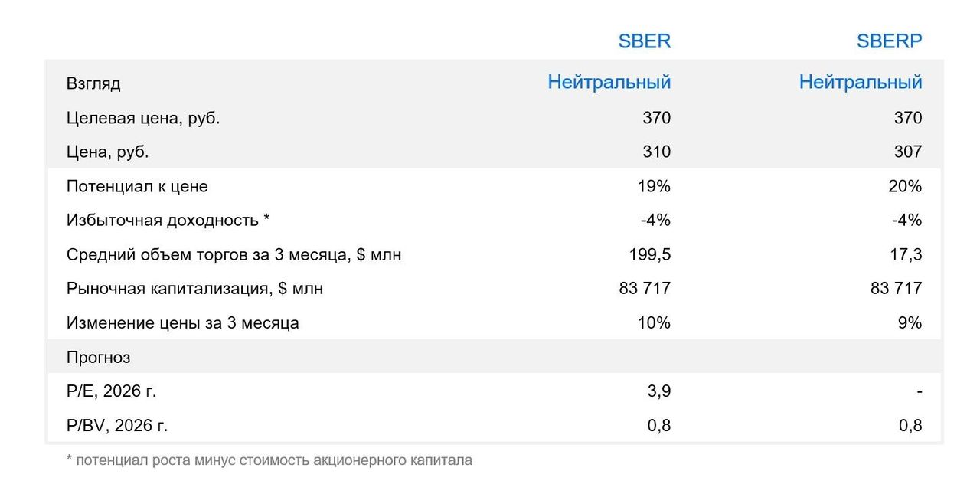Click the Избыточная доходность * label
The width and height of the screenshot is (980, 494).
pos(168,221)
